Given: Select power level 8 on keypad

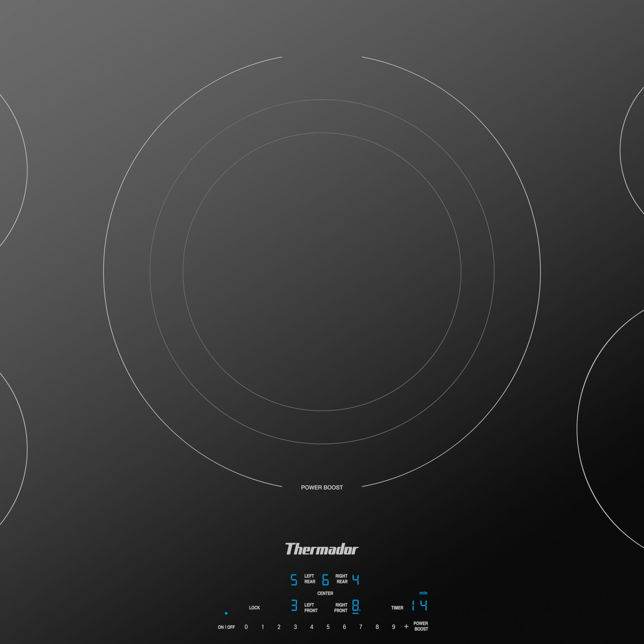Looking at the screenshot, I should [x=377, y=627].
